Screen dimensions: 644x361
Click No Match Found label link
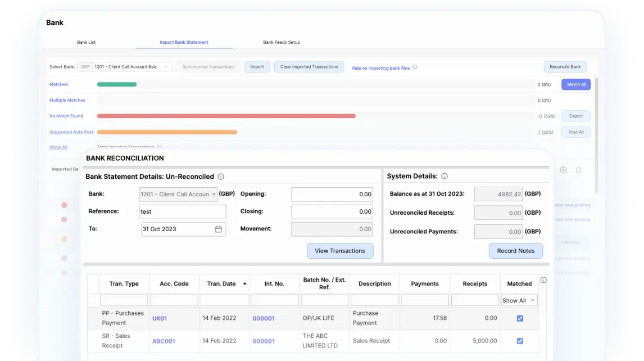point(66,116)
